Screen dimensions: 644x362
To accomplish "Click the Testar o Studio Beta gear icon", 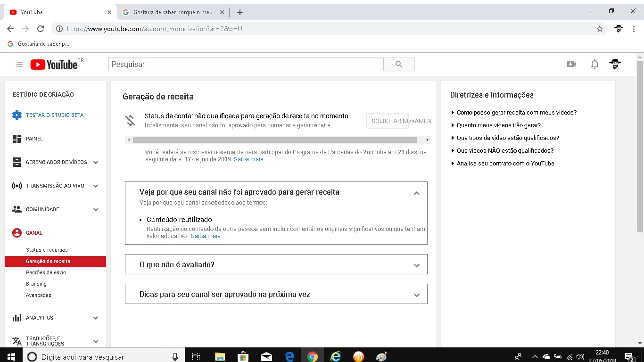I will click(17, 115).
